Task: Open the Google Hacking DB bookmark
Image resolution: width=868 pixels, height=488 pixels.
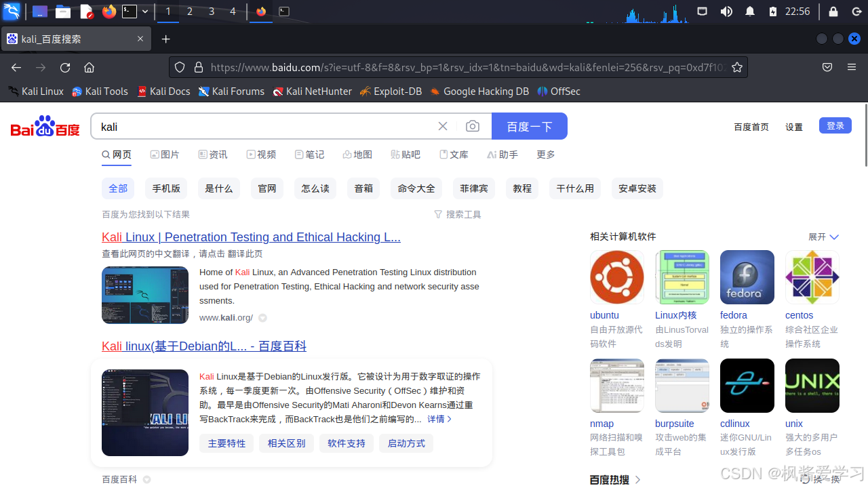Action: pyautogui.click(x=479, y=91)
